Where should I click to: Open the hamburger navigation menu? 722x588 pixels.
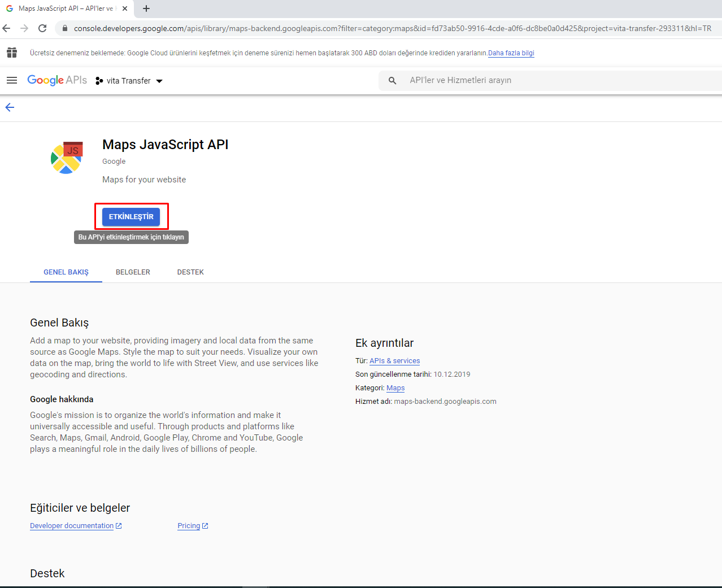pyautogui.click(x=12, y=80)
